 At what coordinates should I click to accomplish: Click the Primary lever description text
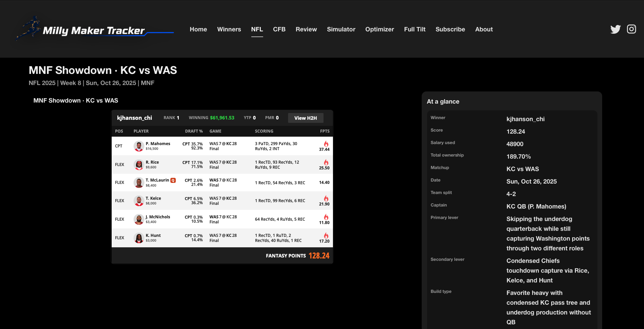click(x=548, y=234)
